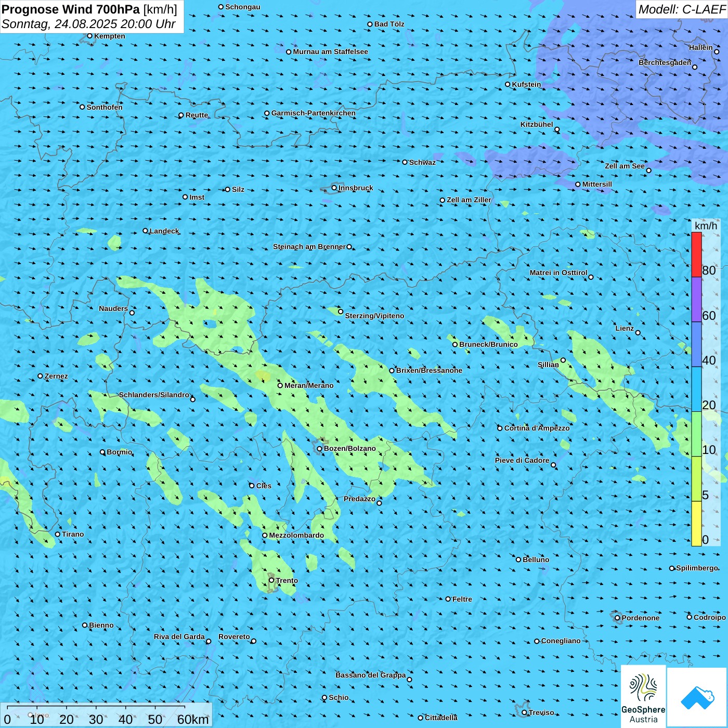Click the Kitzbühel label
This screenshot has width=728, height=728.
(537, 124)
